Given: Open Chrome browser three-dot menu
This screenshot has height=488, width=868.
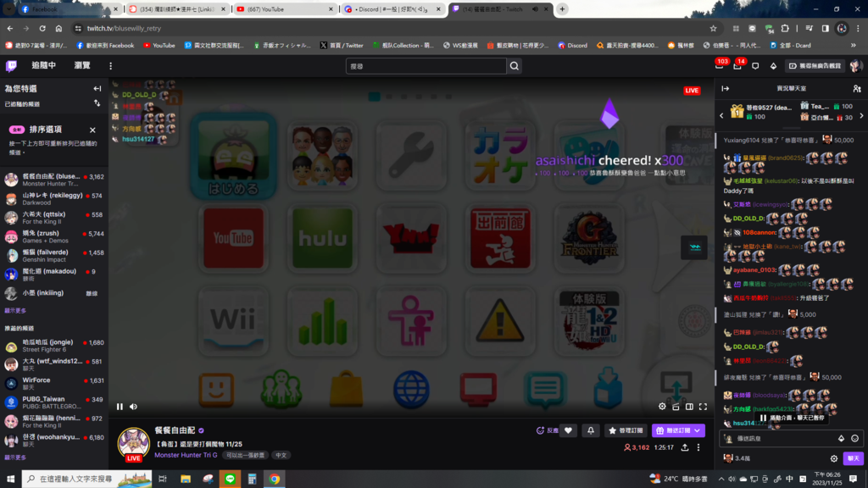Looking at the screenshot, I should [858, 28].
